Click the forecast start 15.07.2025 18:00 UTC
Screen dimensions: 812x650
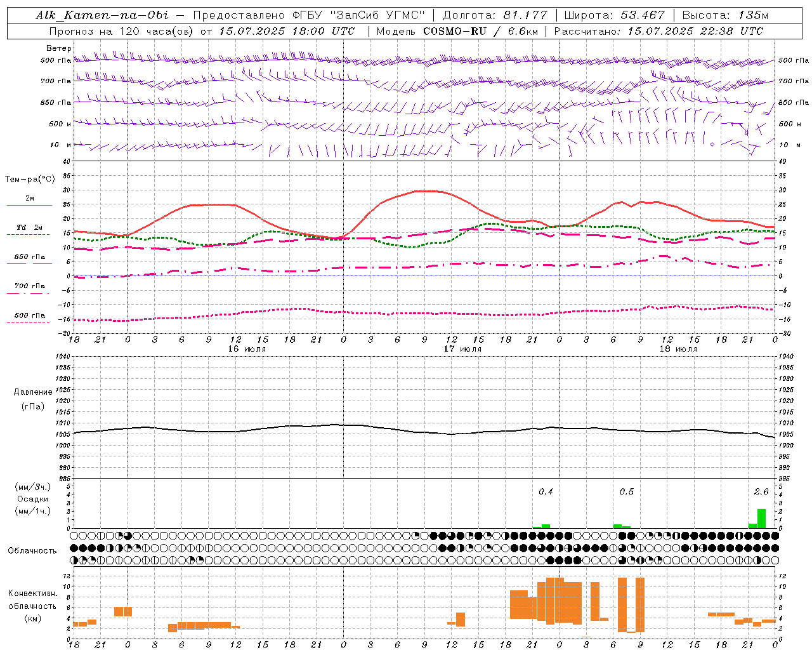coord(287,31)
